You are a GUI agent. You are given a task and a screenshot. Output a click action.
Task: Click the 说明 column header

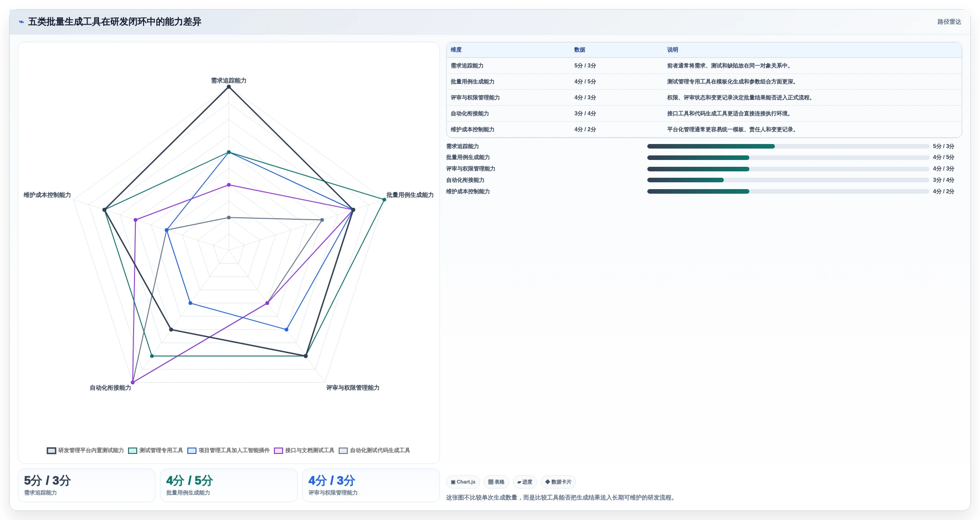pyautogui.click(x=673, y=50)
